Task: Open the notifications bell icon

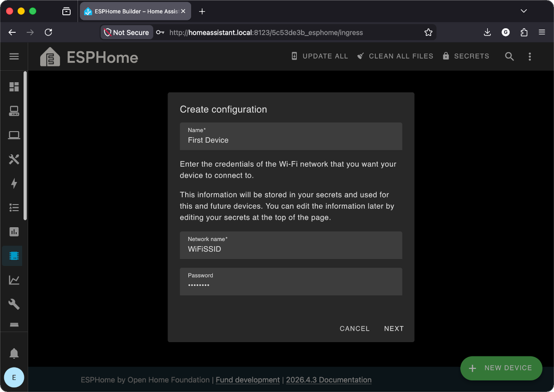Action: pyautogui.click(x=14, y=353)
